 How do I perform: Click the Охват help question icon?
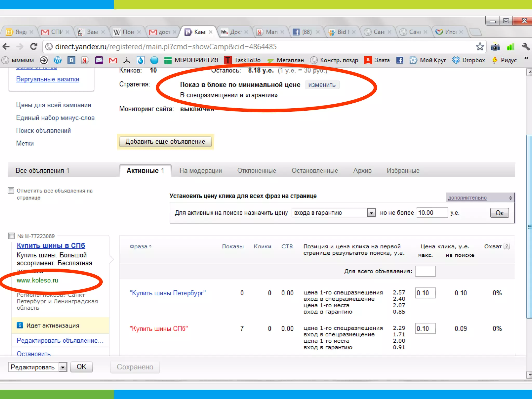point(507,246)
